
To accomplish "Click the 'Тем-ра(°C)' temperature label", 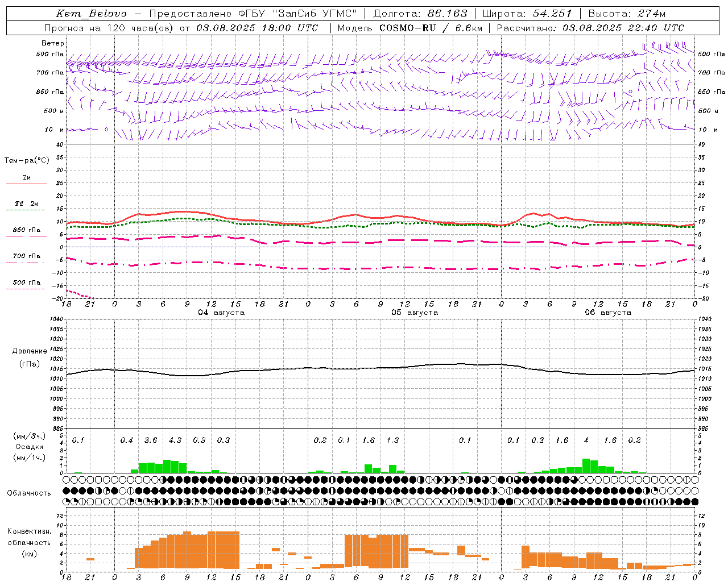I will pos(27,161).
